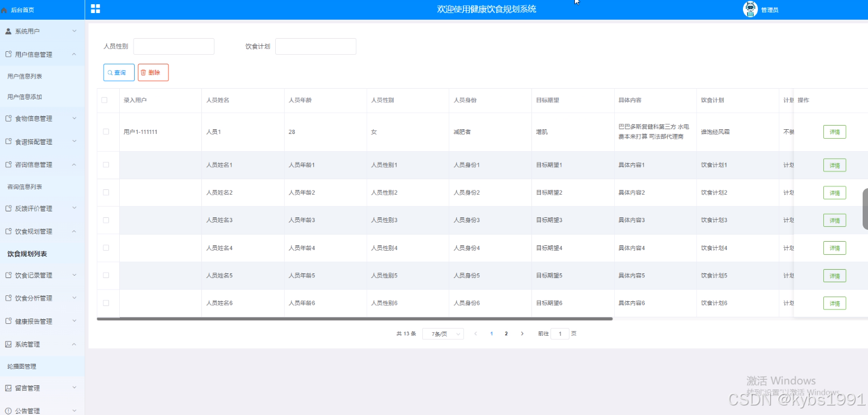Click the icon beside 健康报告管理
The width and height of the screenshot is (868, 415).
tap(8, 321)
